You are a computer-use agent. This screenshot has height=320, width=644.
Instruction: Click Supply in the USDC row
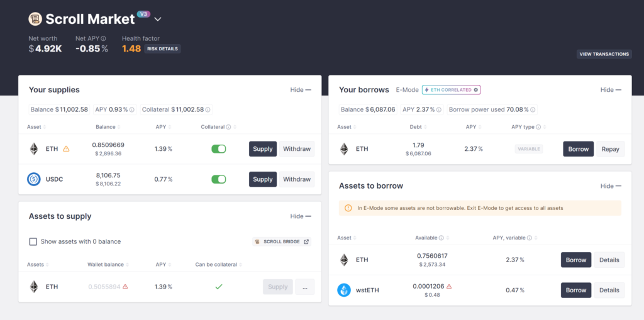[263, 180]
